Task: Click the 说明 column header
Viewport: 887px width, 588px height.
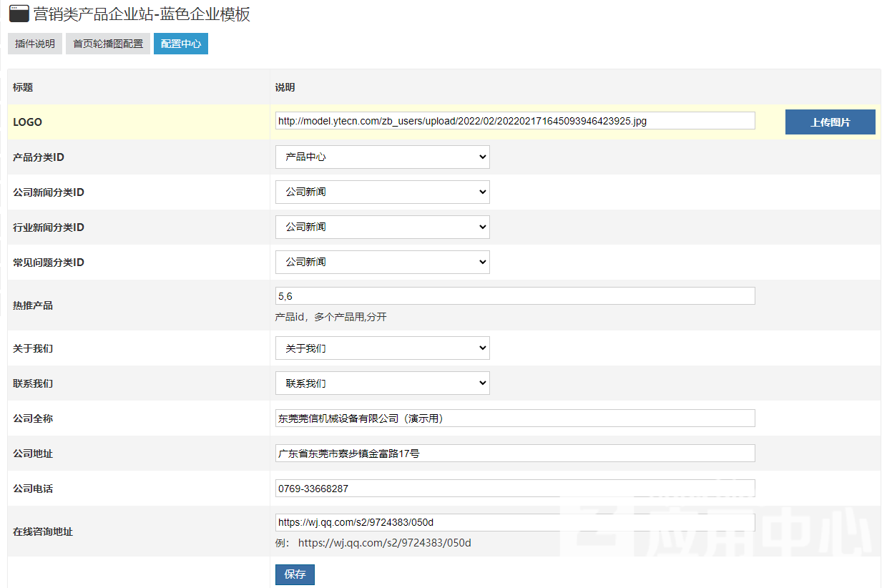Action: click(285, 87)
